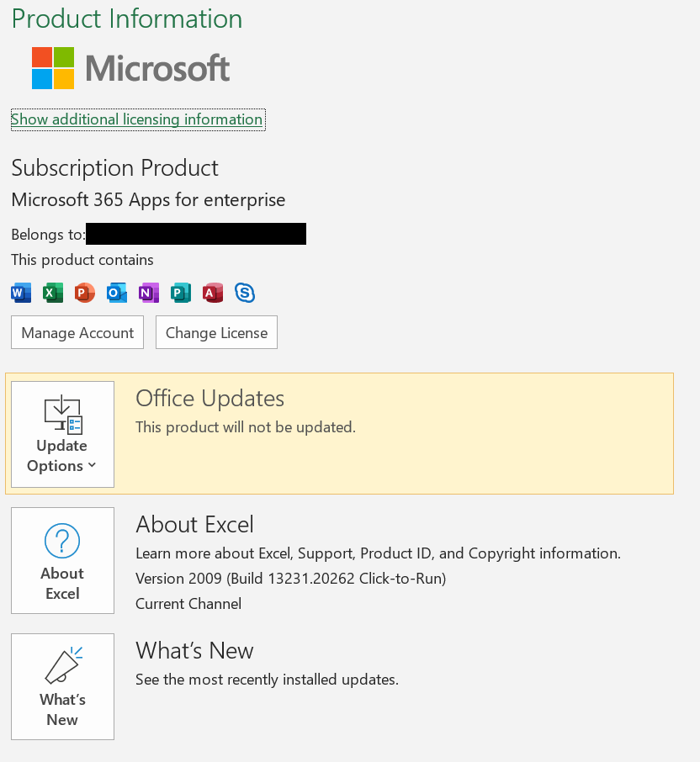The height and width of the screenshot is (762, 700).
Task: Click the Current Channel label
Action: 188,604
